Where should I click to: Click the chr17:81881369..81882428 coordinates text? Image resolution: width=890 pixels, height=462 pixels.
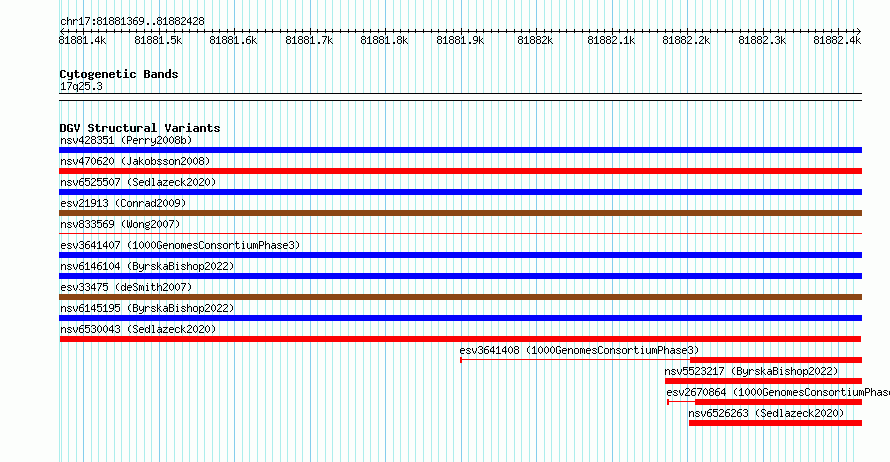[x=132, y=22]
